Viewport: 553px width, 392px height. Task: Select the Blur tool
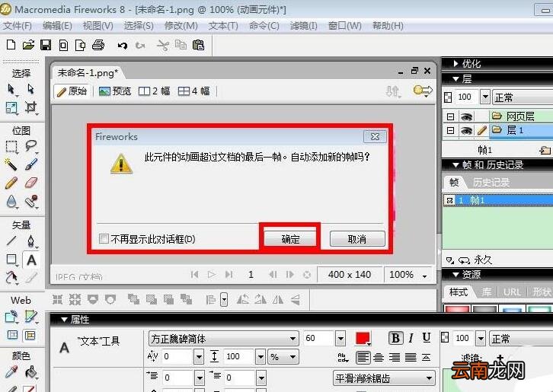(11, 202)
